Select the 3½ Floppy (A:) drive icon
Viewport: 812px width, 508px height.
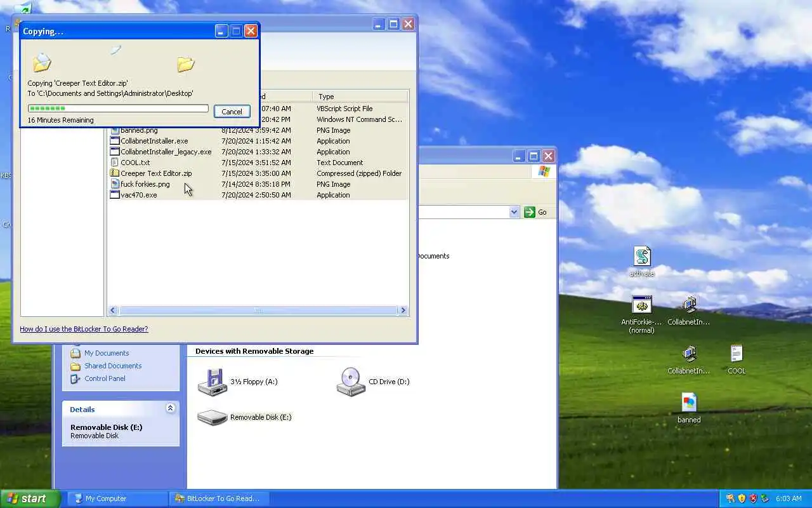[213, 382]
